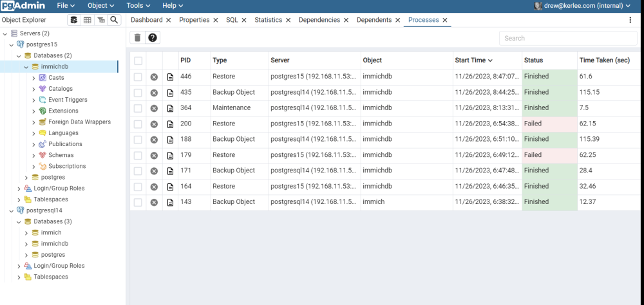Cancel process with PID 179
Viewport: 644px width, 305px height.
[x=154, y=155]
